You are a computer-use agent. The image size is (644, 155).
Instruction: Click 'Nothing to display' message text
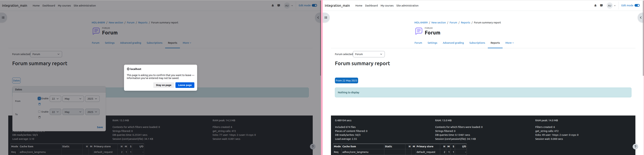(348, 93)
